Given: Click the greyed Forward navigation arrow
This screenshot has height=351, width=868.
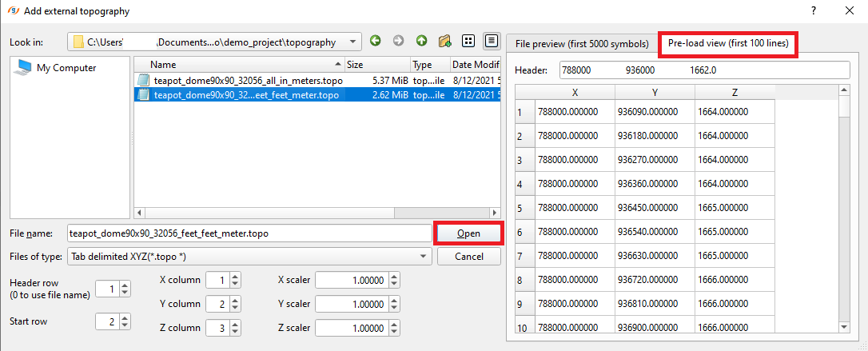Looking at the screenshot, I should tap(398, 41).
